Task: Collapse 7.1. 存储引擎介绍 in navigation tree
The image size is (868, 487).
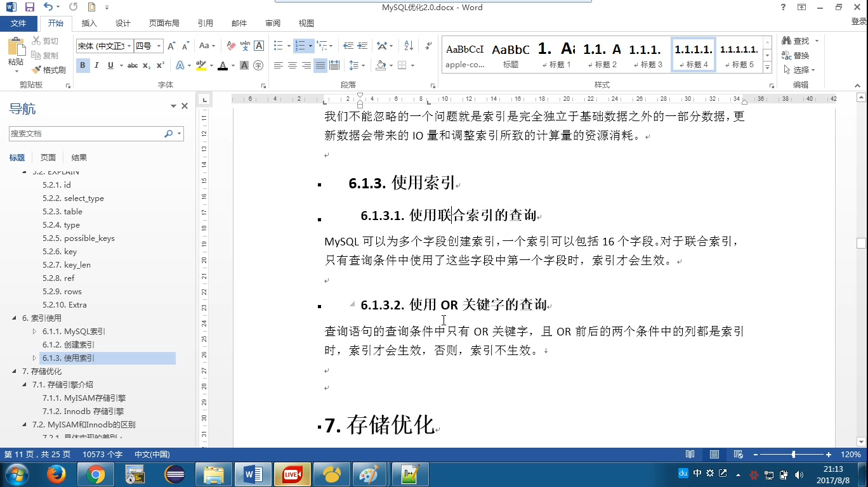Action: [25, 385]
